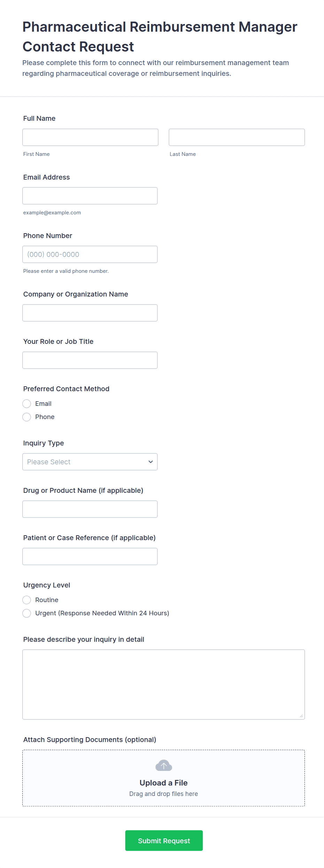
Task: Choose the Routine urgency level
Action: pos(27,600)
